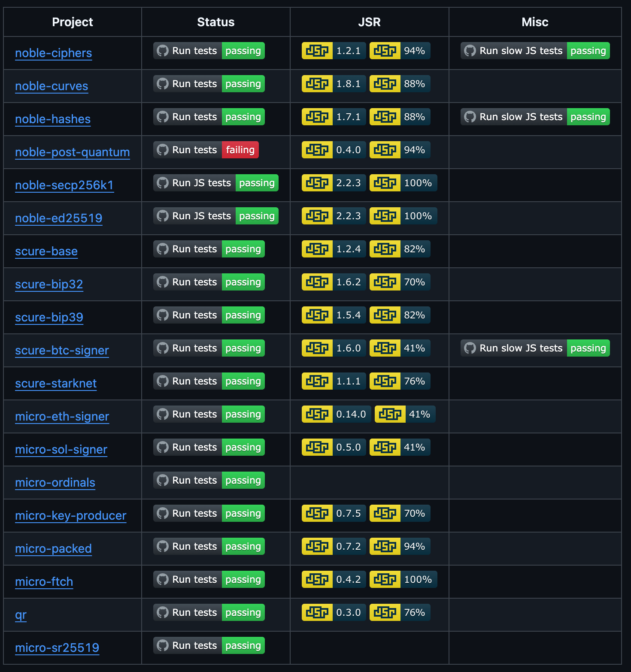Click JSR version 1.6.0 badge for scure-btc-signer

[x=334, y=348]
